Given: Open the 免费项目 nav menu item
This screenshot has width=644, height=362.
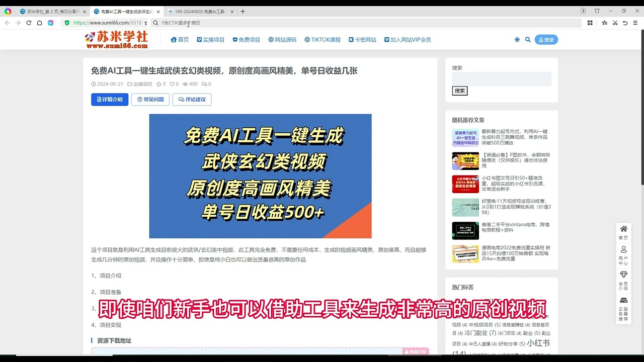Looking at the screenshot, I should click(x=247, y=40).
